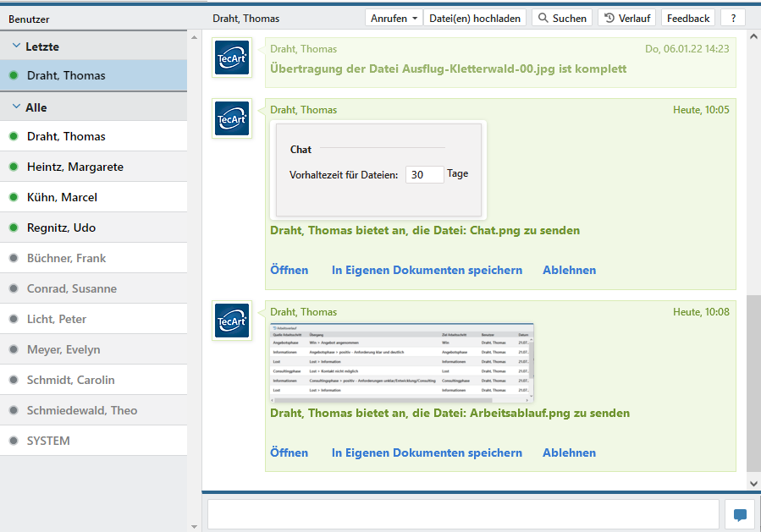Click the Datei(en) hochladen button
This screenshot has height=532, width=761.
tap(474, 18)
